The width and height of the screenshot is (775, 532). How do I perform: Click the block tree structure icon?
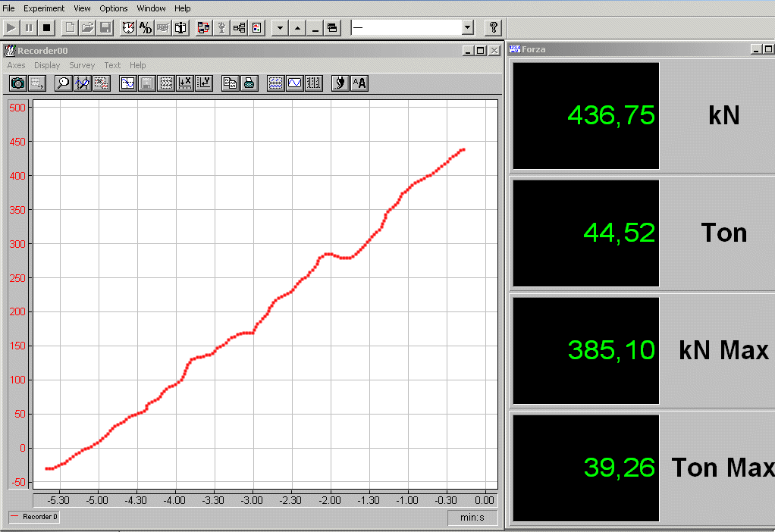239,28
